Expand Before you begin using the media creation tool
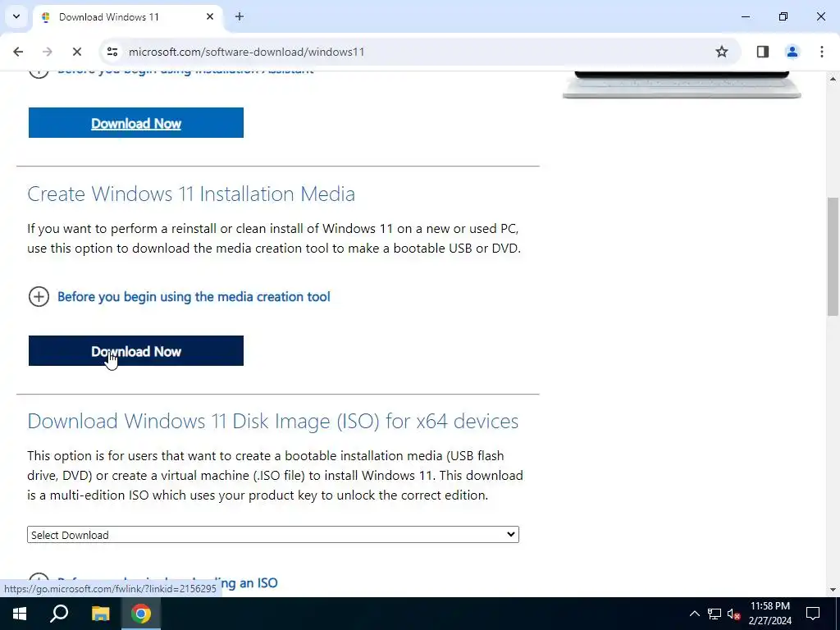 [194, 296]
